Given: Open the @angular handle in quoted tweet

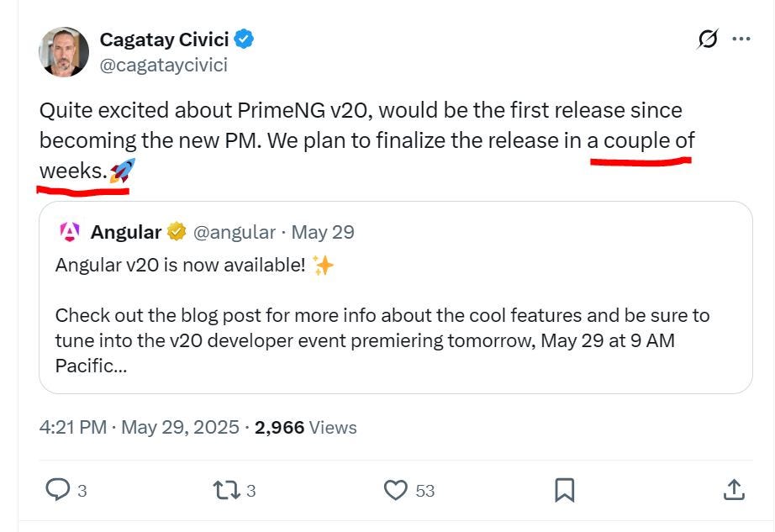Looking at the screenshot, I should click(x=235, y=232).
